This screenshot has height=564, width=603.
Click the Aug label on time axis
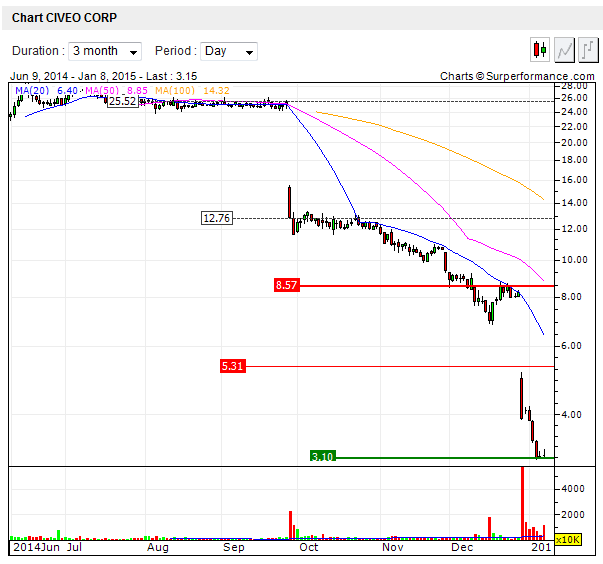tap(157, 548)
